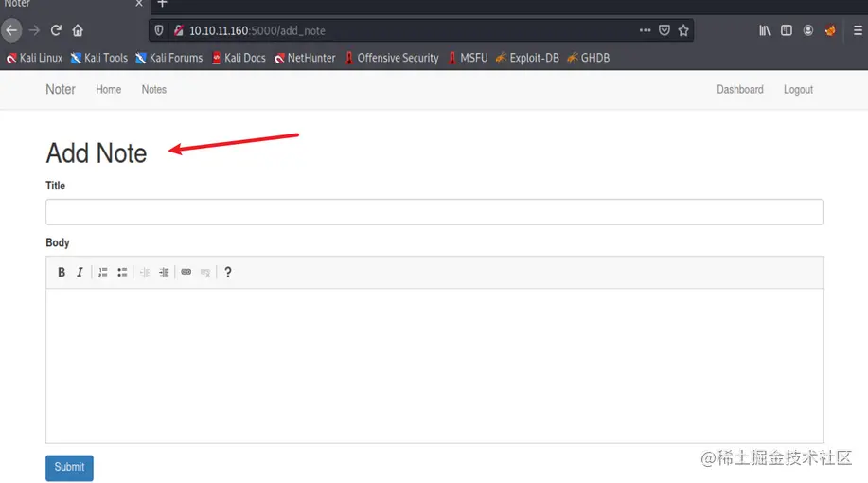The height and width of the screenshot is (483, 868).
Task: Click the outdent icon in the editor toolbar
Action: pyautogui.click(x=145, y=272)
